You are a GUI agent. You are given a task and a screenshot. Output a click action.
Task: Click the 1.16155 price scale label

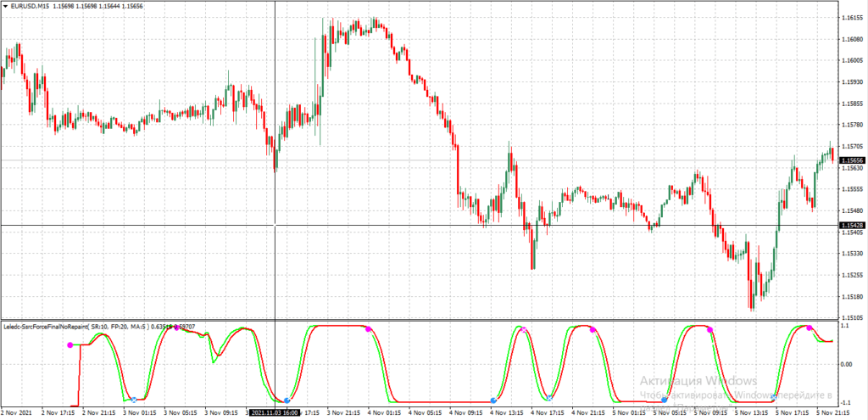point(851,18)
